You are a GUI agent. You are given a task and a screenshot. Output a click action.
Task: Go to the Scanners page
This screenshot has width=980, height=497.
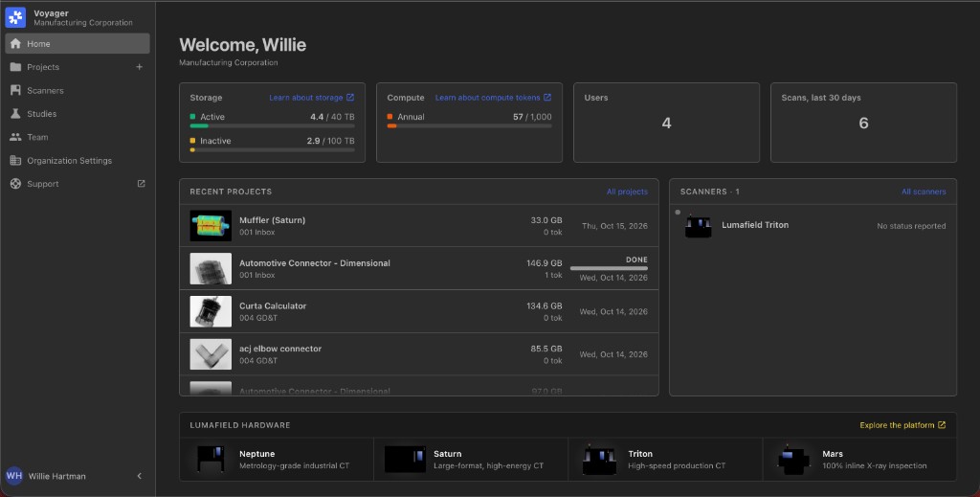78,91
